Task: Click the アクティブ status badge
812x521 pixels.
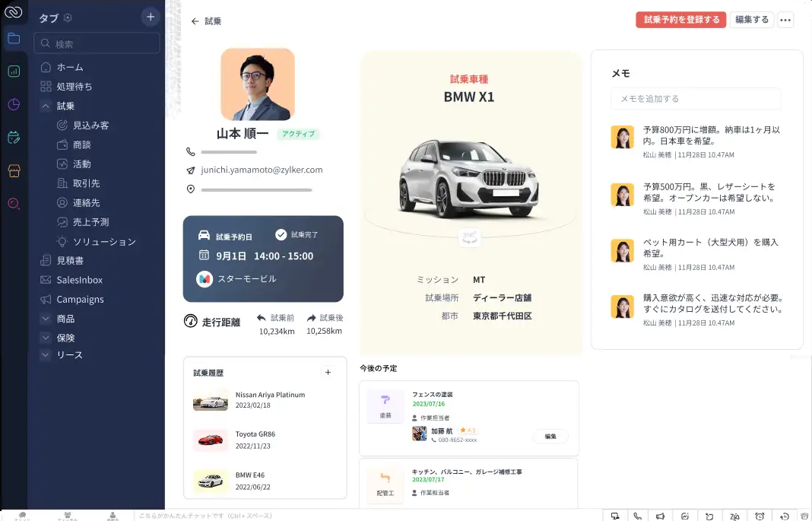Action: 298,134
